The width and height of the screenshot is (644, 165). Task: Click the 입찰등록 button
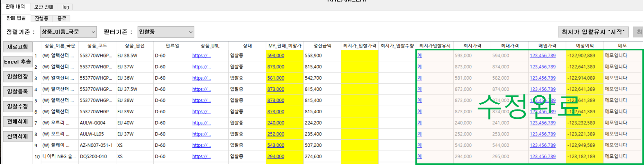point(18,91)
